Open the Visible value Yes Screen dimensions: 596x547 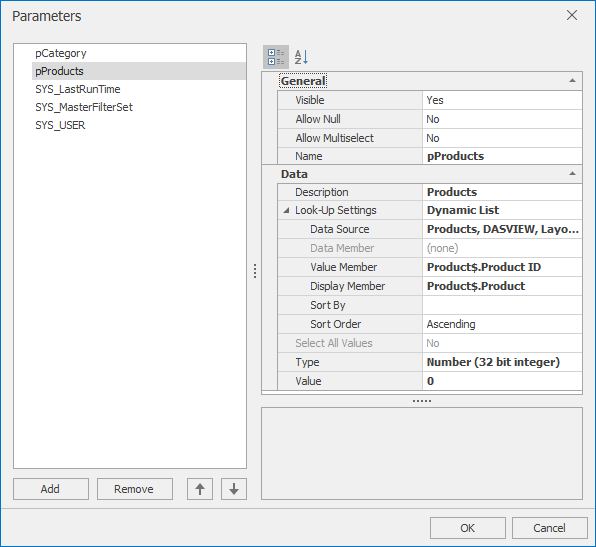coord(502,100)
